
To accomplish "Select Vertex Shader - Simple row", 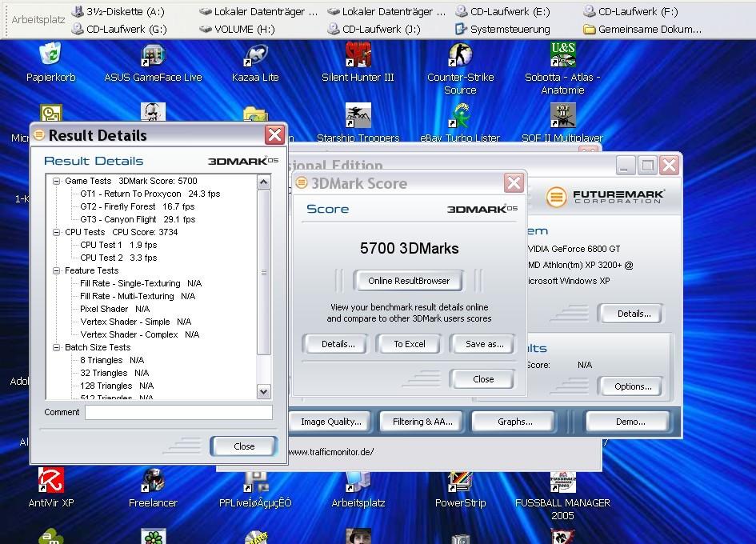I will [x=135, y=322].
